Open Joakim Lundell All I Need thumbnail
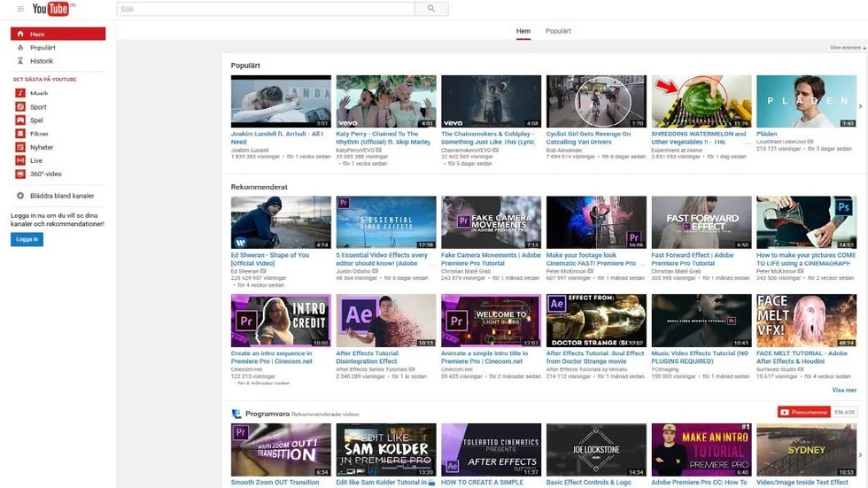 click(281, 101)
